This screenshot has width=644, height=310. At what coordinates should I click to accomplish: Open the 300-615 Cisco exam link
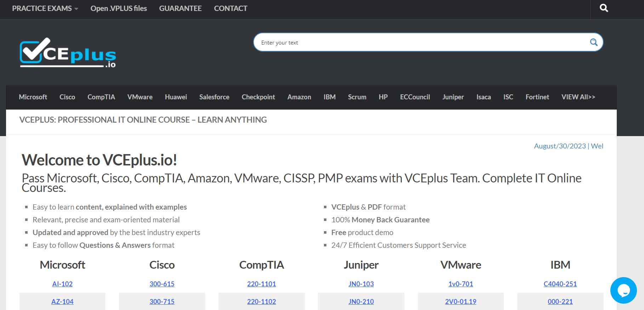coord(162,284)
